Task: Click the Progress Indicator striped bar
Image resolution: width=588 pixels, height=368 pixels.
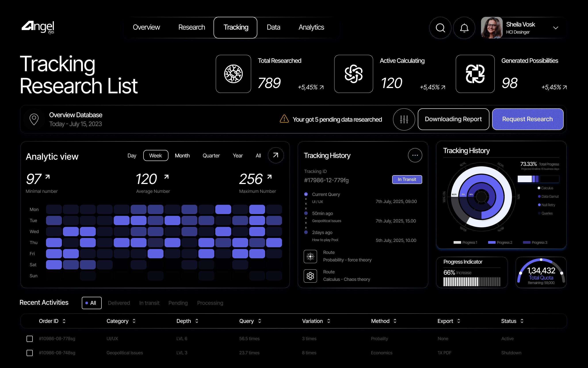Action: coord(472,282)
